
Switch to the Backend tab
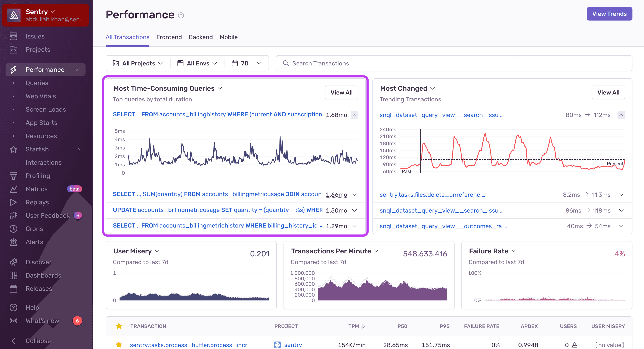point(201,37)
